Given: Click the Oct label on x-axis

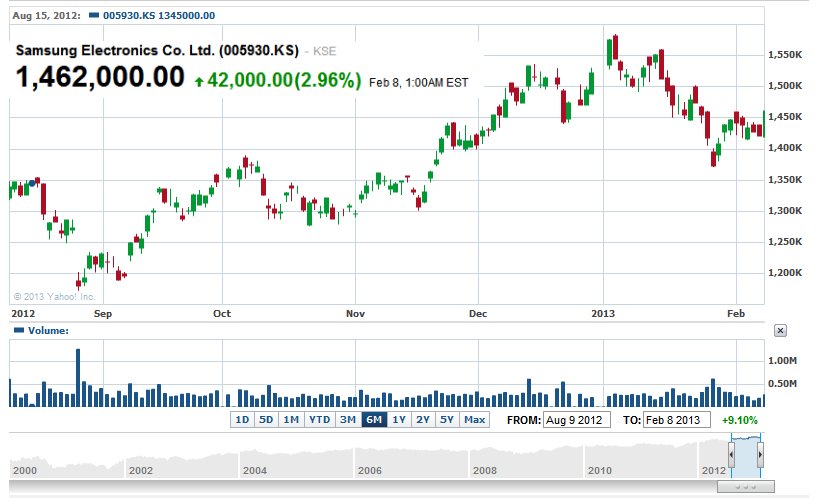Looking at the screenshot, I should click(x=221, y=313).
